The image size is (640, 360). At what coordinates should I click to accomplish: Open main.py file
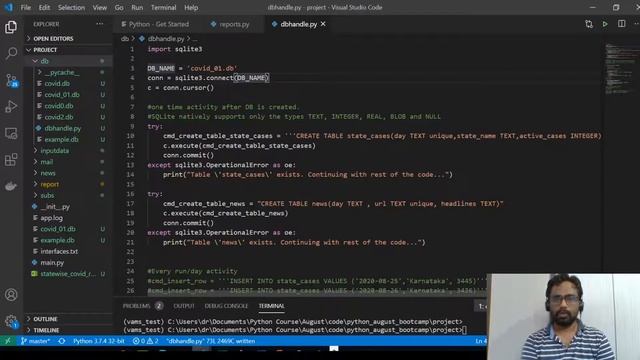coord(52,262)
